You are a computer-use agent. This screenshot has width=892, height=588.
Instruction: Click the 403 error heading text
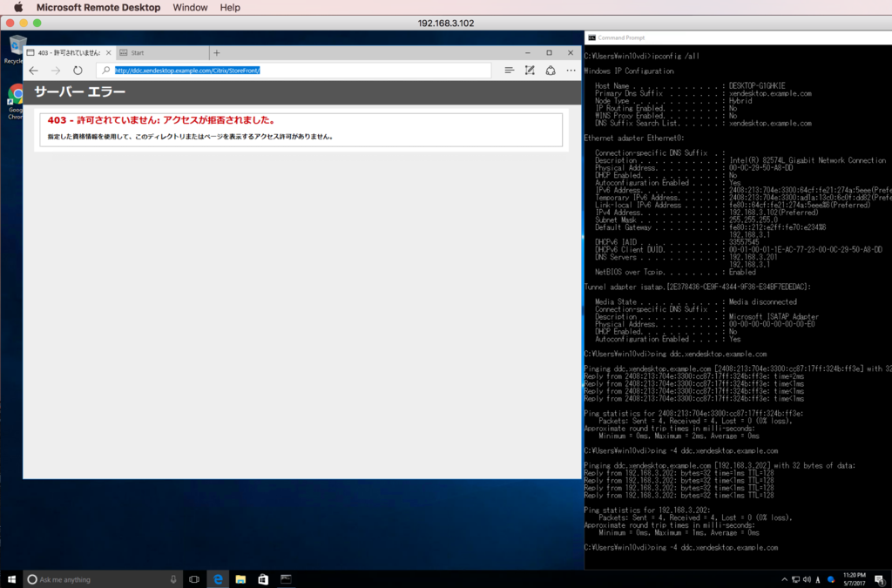click(161, 120)
